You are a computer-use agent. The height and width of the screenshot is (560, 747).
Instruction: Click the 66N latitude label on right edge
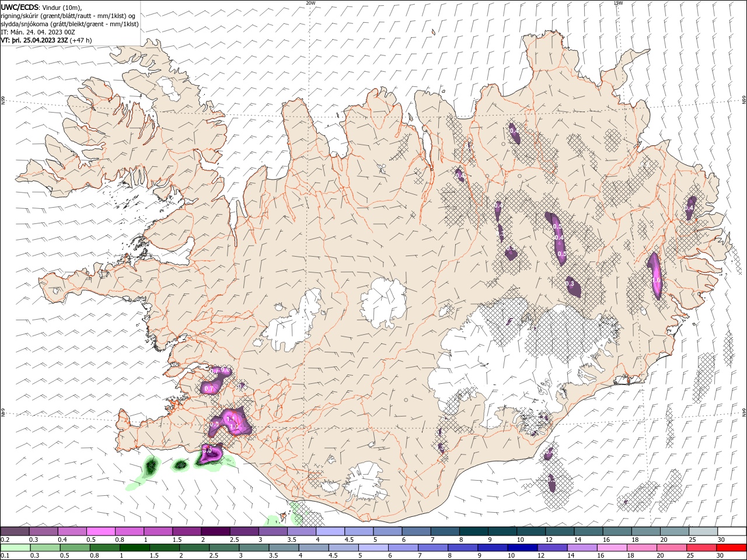pyautogui.click(x=743, y=100)
